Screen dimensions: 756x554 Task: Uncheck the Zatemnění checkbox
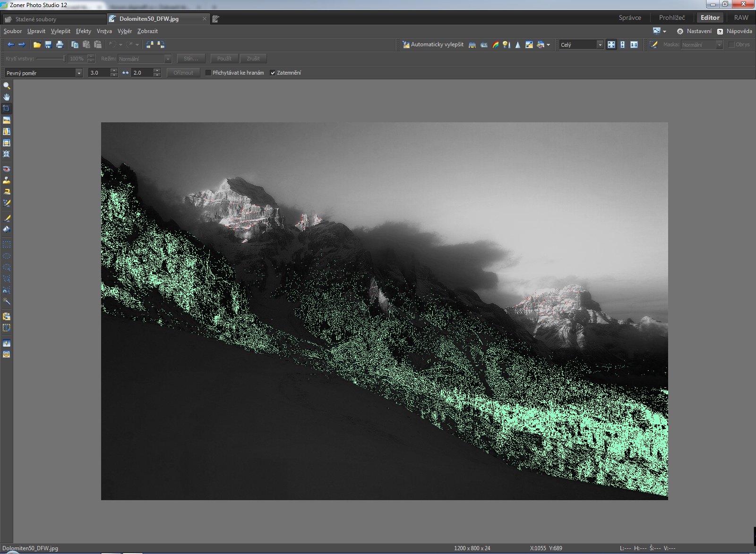tap(273, 73)
